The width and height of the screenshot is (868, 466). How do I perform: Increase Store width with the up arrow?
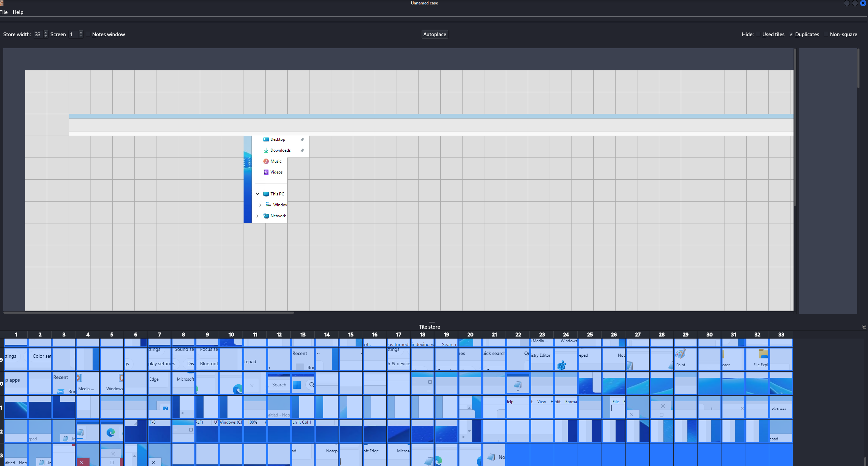pos(46,32)
